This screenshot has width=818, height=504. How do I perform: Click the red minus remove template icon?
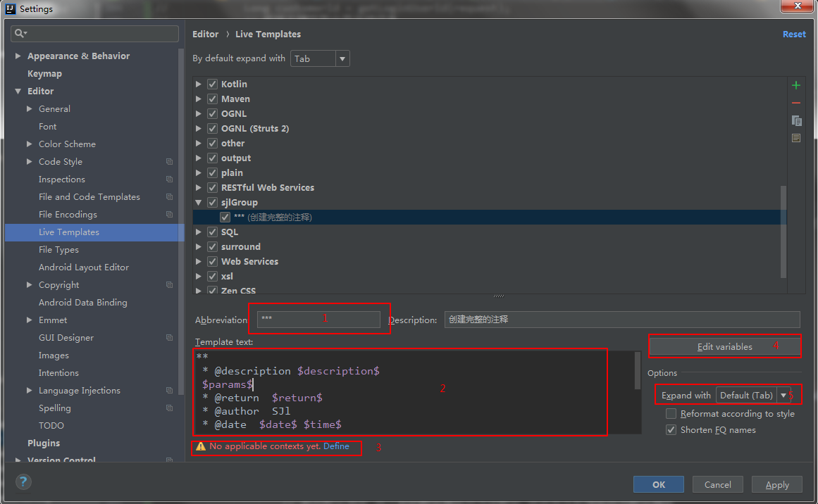[x=796, y=103]
